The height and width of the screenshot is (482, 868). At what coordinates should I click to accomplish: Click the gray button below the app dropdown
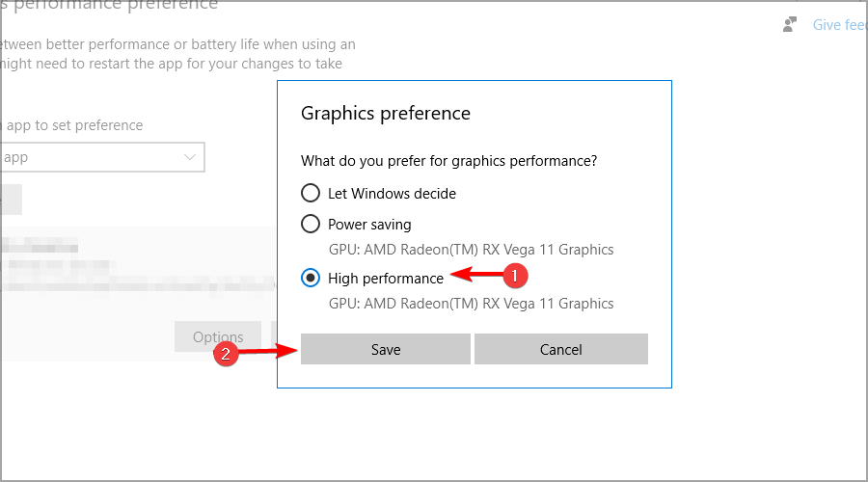(x=11, y=200)
